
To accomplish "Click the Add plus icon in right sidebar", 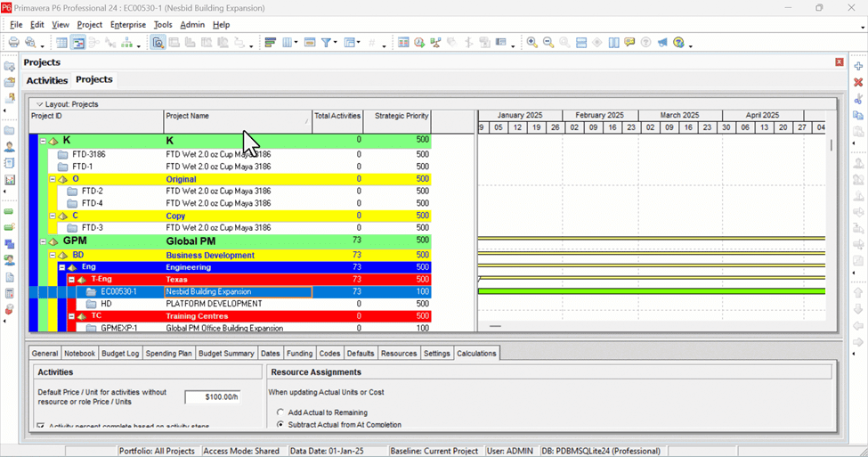I will pos(858,66).
